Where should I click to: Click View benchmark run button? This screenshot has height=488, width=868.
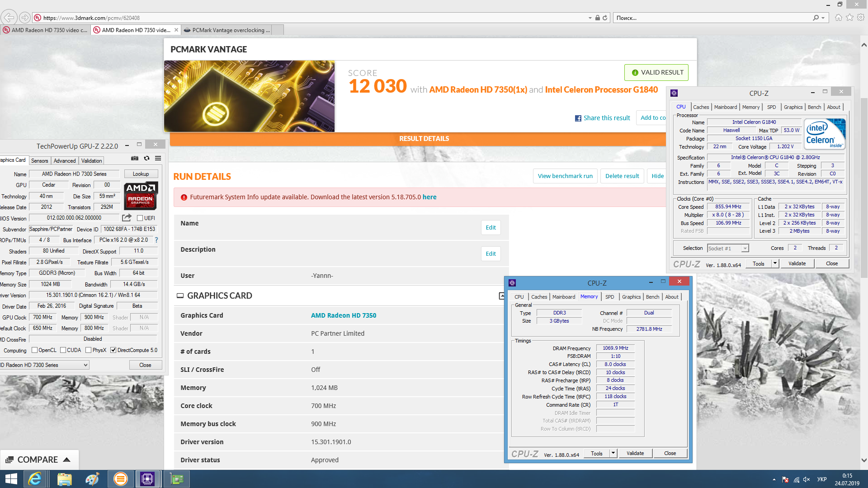coord(565,176)
